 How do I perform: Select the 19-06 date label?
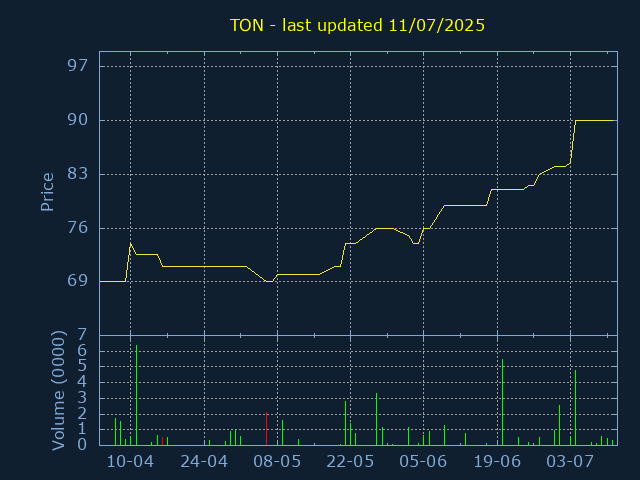point(497,462)
